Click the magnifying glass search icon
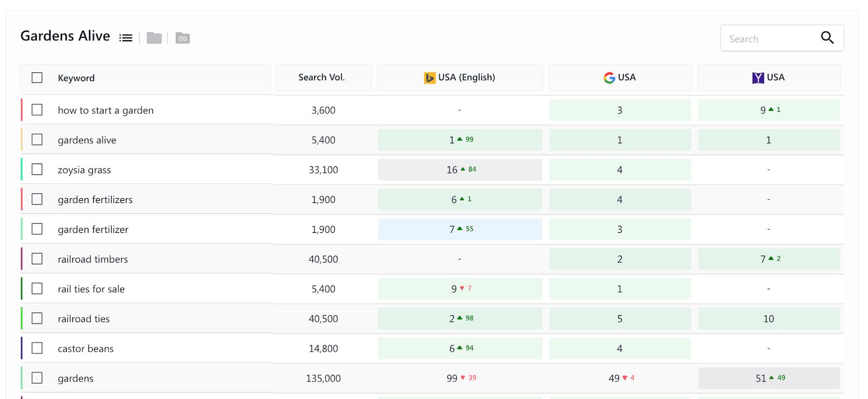The width and height of the screenshot is (868, 399). 827,37
